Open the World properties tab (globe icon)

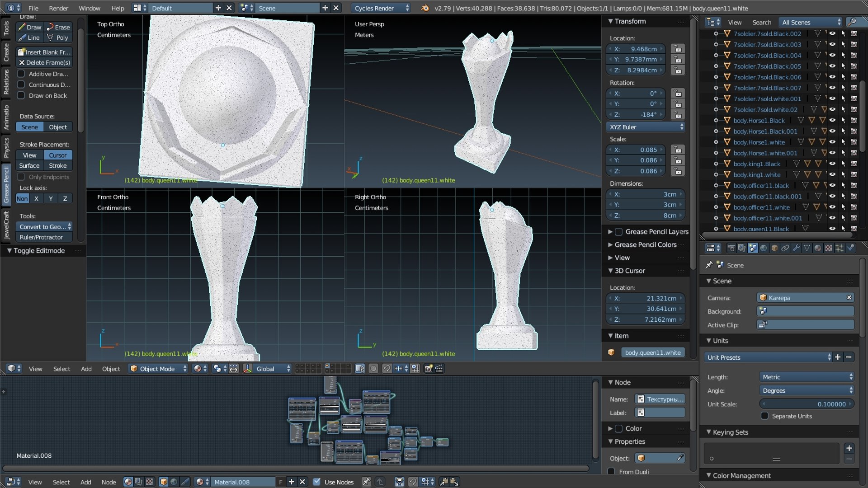[x=764, y=248]
